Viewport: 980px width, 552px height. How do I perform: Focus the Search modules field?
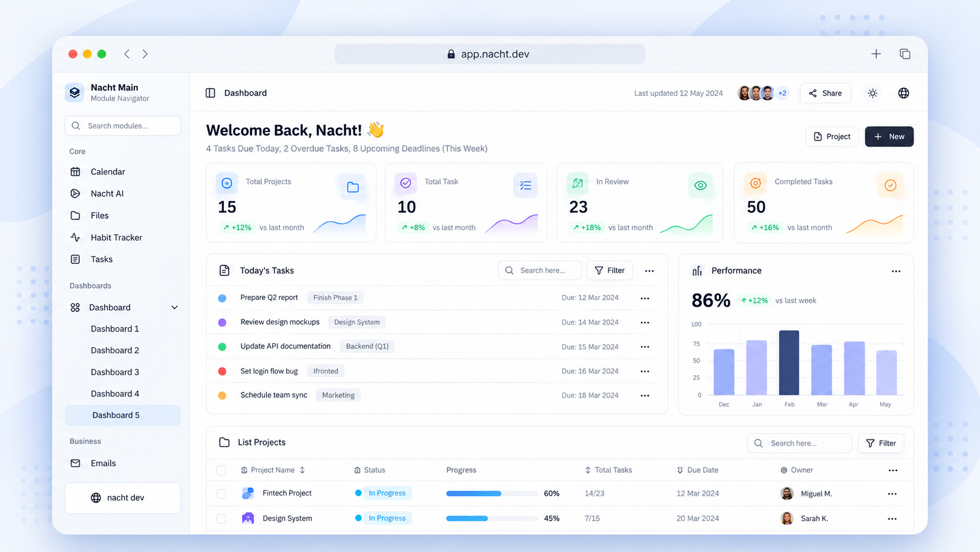(123, 126)
